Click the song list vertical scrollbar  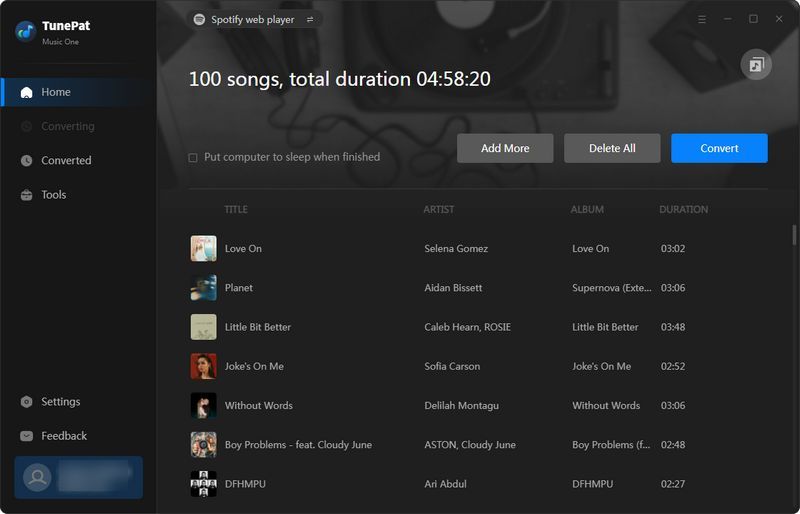794,235
